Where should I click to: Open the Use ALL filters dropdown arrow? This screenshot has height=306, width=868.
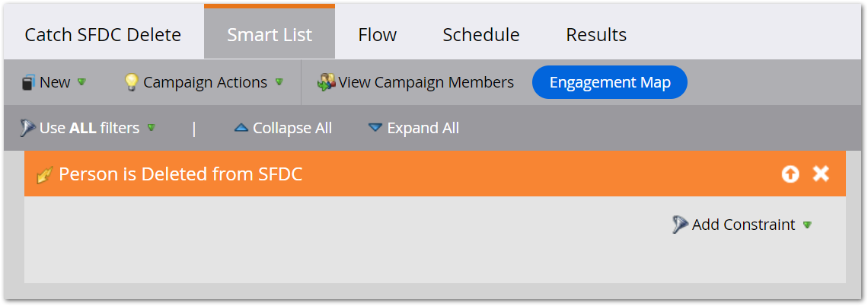tap(151, 128)
